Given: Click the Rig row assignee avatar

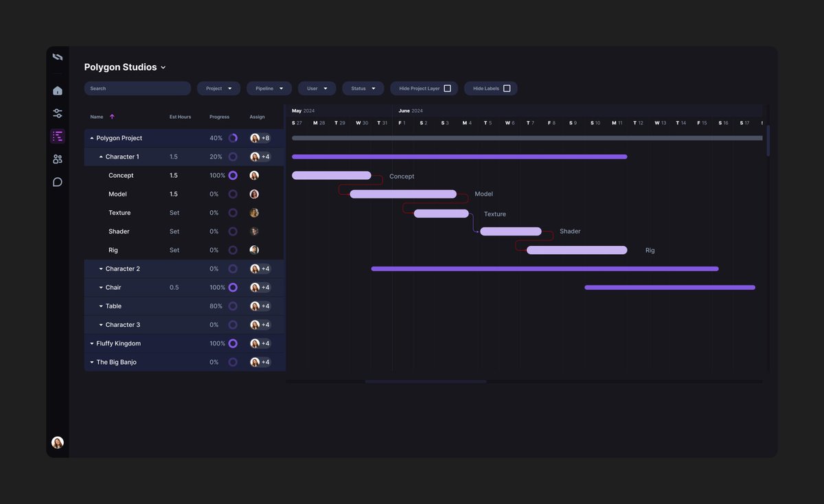Looking at the screenshot, I should click(x=254, y=250).
